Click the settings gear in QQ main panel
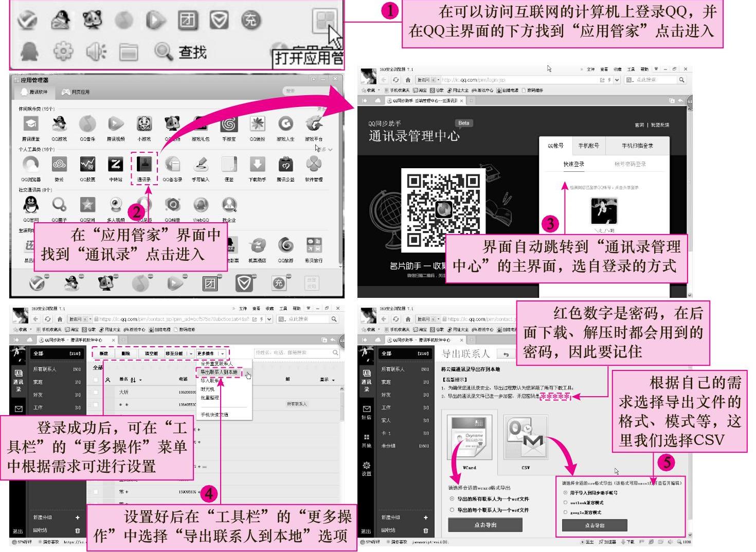This screenshot has height=552, width=756. click(63, 51)
